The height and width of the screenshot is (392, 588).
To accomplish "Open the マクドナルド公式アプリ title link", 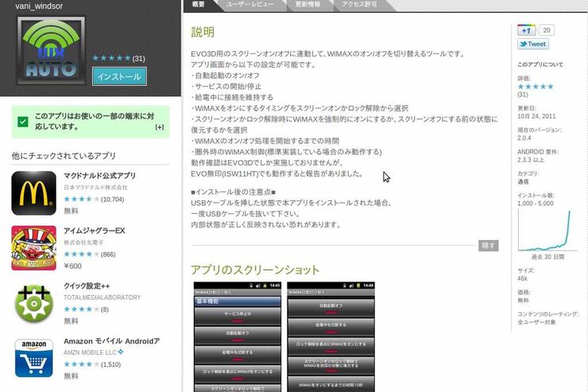I will coord(100,176).
